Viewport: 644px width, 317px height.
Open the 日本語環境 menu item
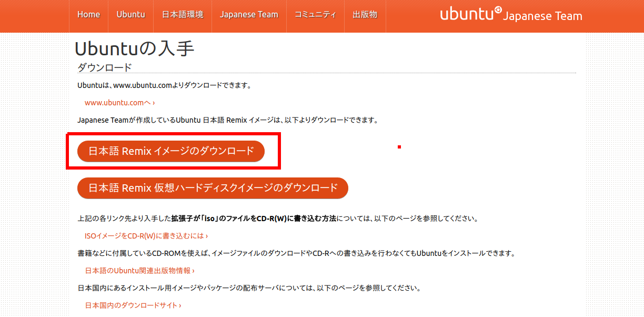[x=183, y=15]
